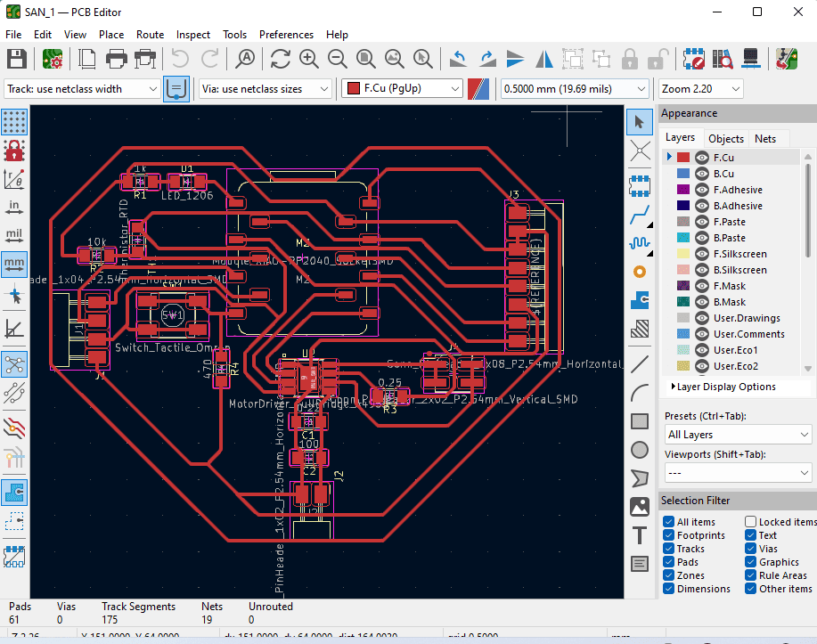Select the Draw circle tool

640,450
